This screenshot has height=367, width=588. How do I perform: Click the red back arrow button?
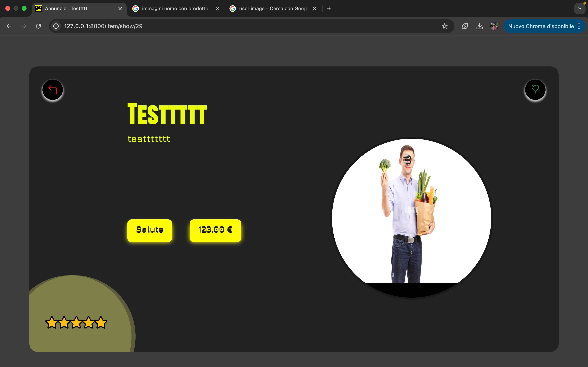point(52,90)
